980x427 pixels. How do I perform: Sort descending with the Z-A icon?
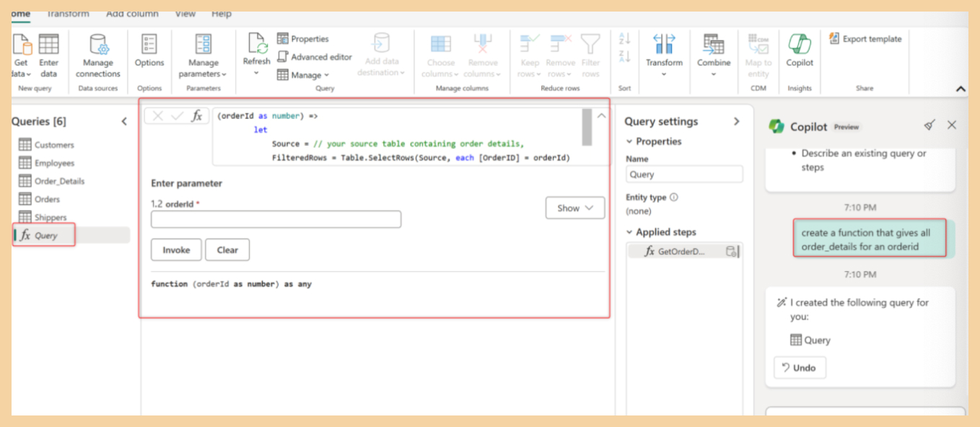pyautogui.click(x=625, y=56)
